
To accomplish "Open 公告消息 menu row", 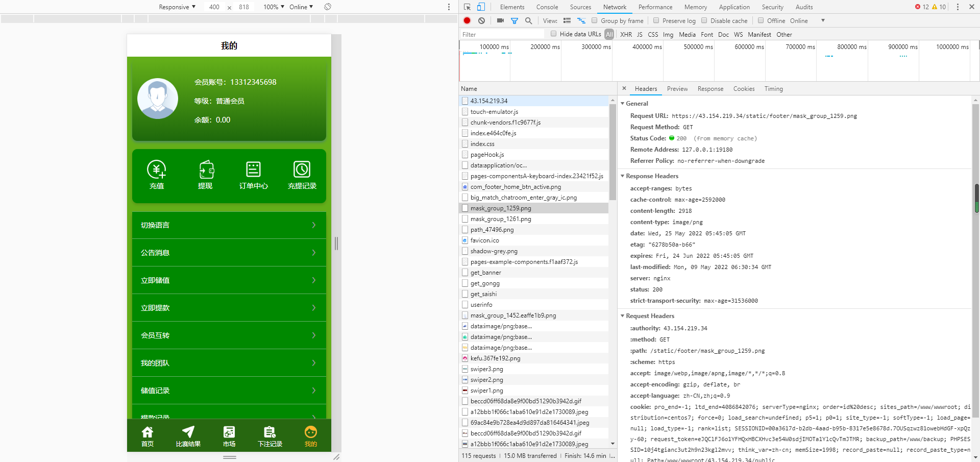I will pos(229,253).
